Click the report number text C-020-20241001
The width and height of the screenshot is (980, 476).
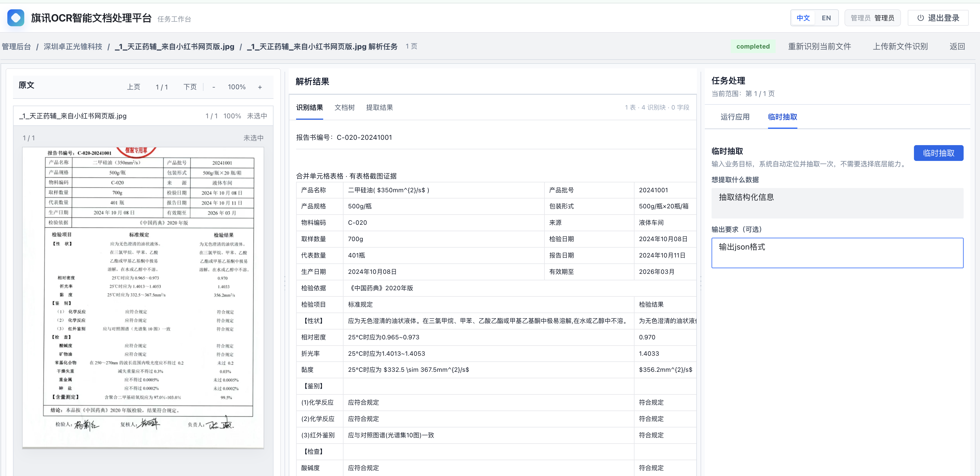coord(364,137)
